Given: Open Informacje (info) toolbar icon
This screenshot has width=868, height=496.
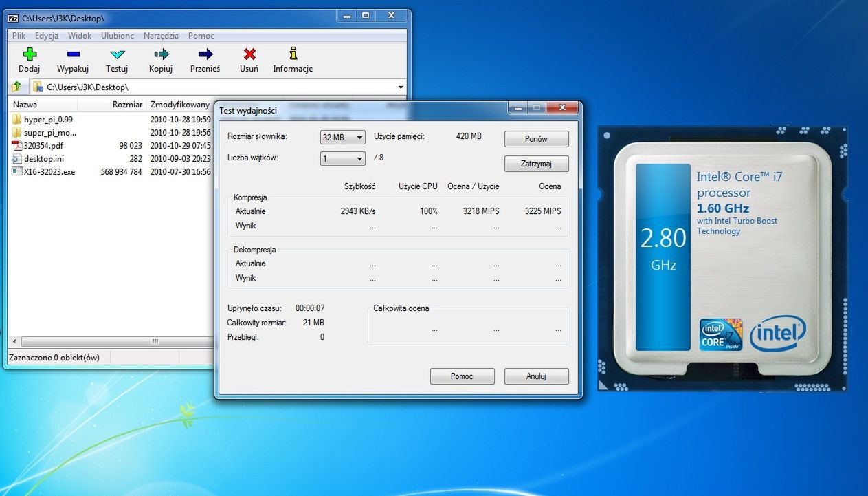Looking at the screenshot, I should (293, 53).
